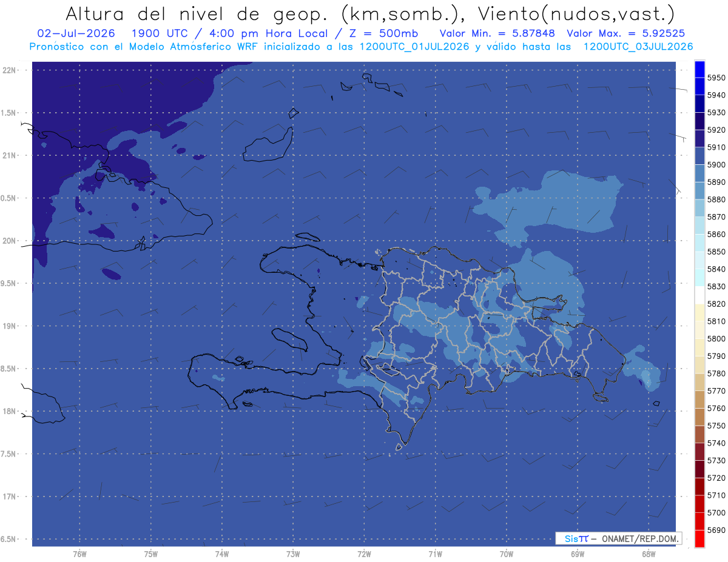Click the colorbar swatch between 5910 and 5900

(699, 156)
